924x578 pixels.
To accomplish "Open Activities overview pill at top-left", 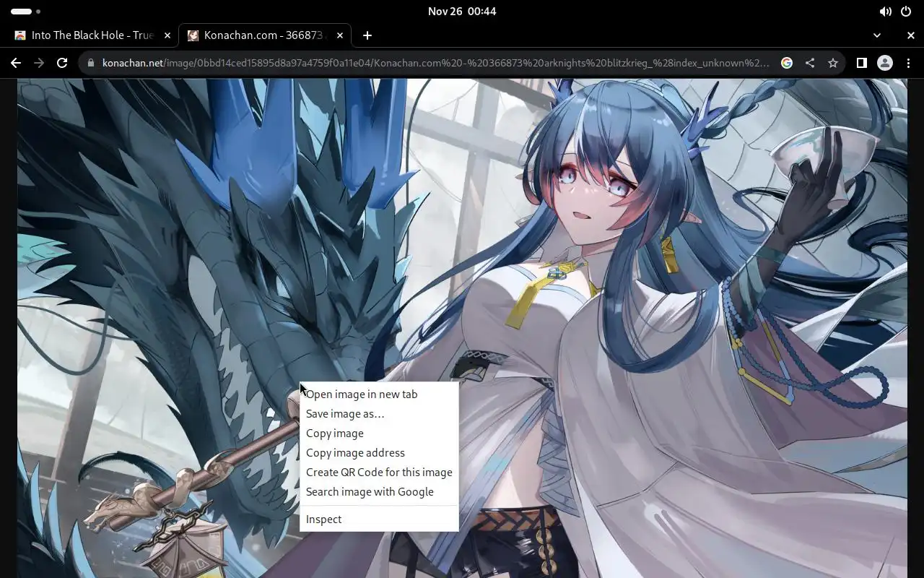I will tap(26, 12).
